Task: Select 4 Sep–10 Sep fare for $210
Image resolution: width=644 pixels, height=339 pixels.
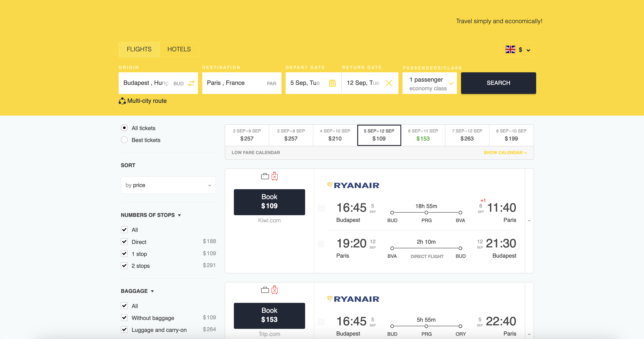Action: click(335, 135)
